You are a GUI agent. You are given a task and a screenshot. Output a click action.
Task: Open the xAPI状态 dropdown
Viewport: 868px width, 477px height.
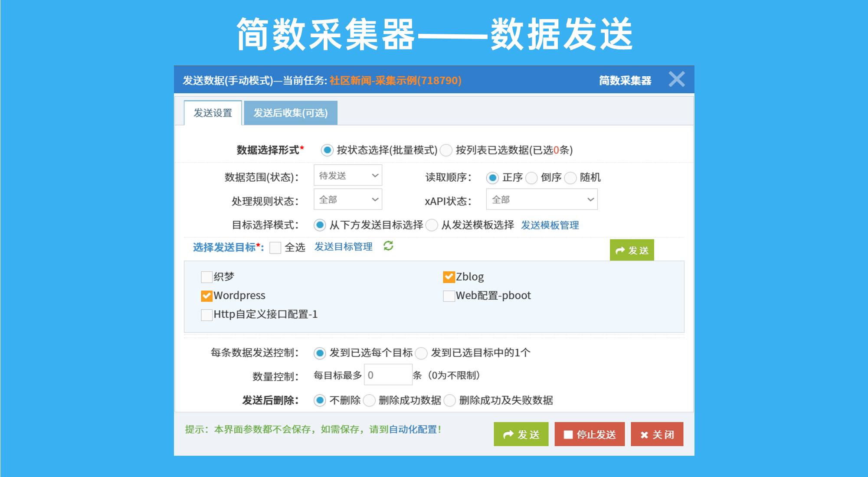[542, 199]
